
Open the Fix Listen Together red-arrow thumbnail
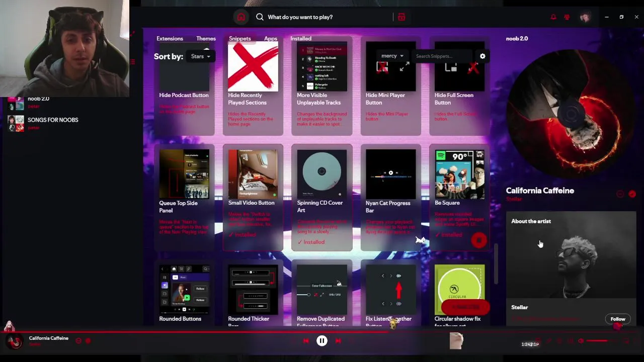click(x=391, y=290)
